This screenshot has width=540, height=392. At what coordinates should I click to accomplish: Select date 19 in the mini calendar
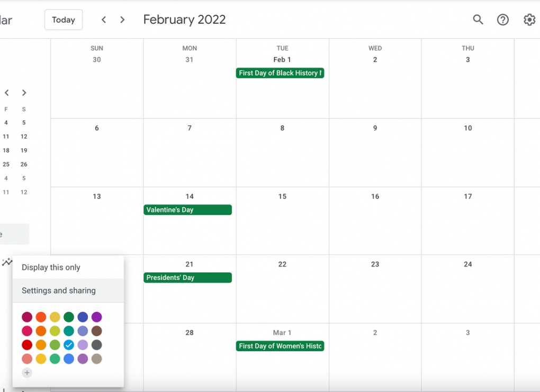click(24, 150)
